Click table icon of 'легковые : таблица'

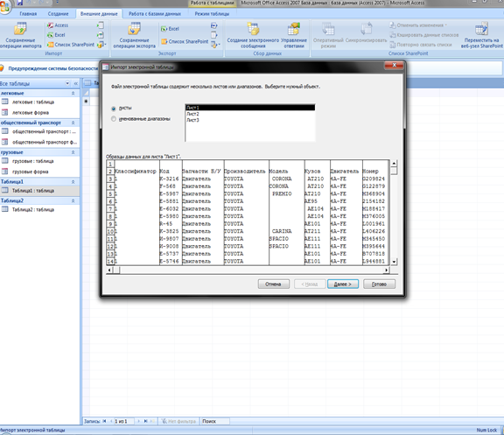click(x=5, y=102)
